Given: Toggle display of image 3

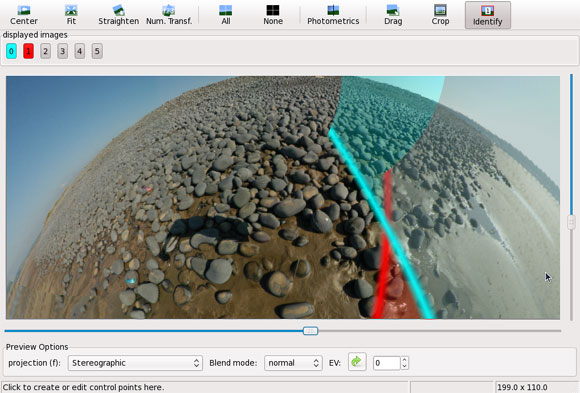Looking at the screenshot, I should (x=63, y=51).
